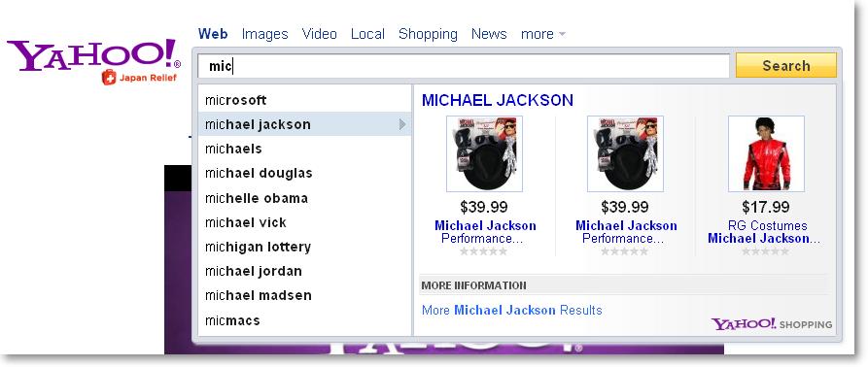Open the red jacket costume thumbnail

[x=766, y=153]
